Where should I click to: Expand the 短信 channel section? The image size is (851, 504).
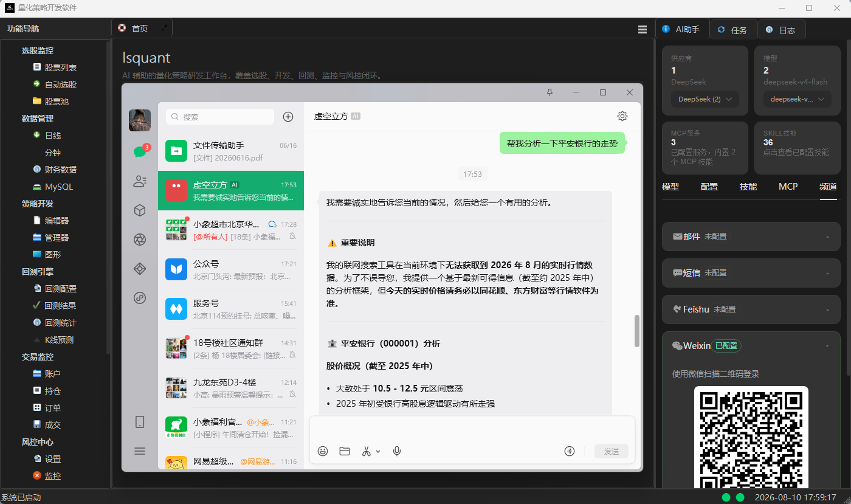(751, 273)
